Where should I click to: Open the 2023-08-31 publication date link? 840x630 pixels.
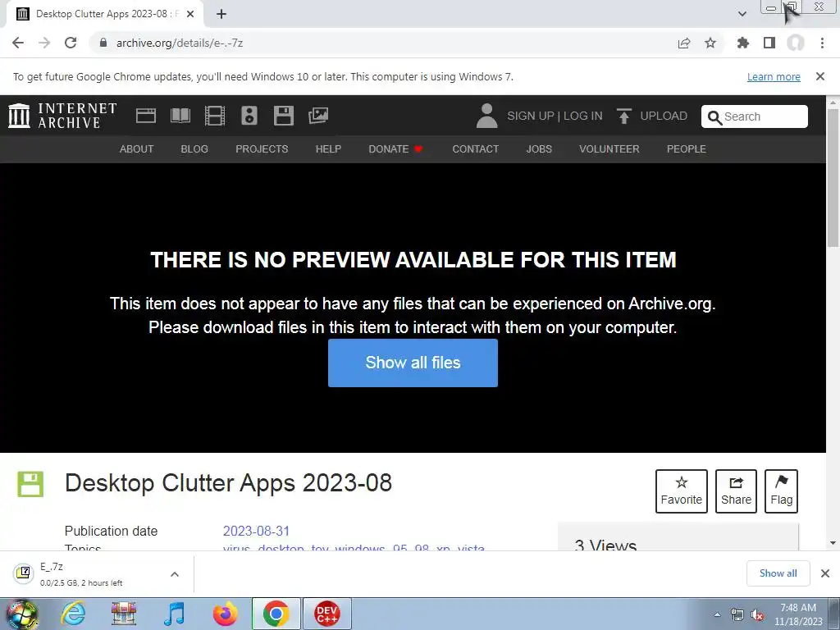(256, 531)
